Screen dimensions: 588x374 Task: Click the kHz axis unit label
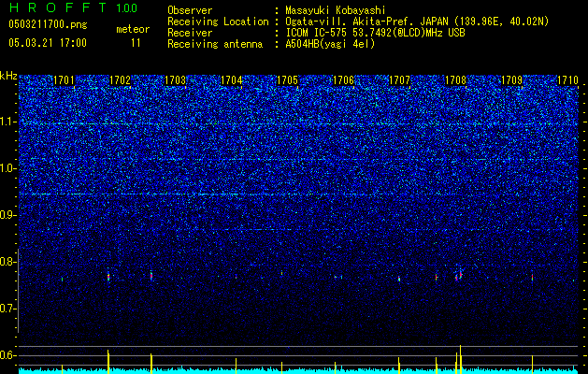(x=8, y=76)
